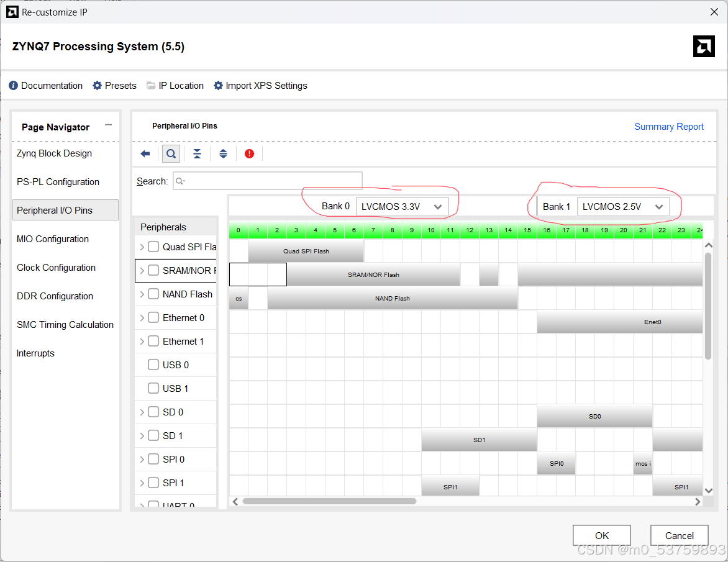The height and width of the screenshot is (562, 728).
Task: Go to Interrupts page
Action: click(x=35, y=353)
